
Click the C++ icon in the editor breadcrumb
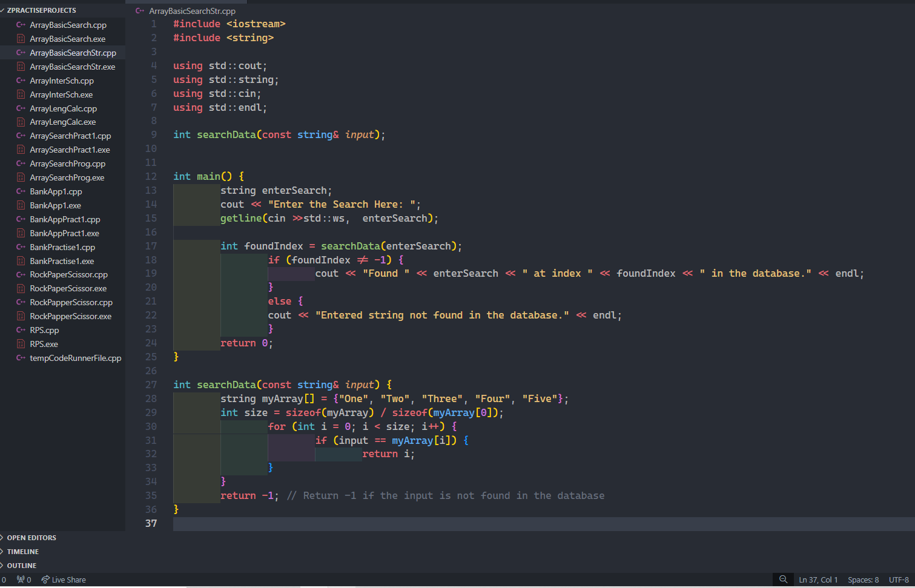click(140, 11)
